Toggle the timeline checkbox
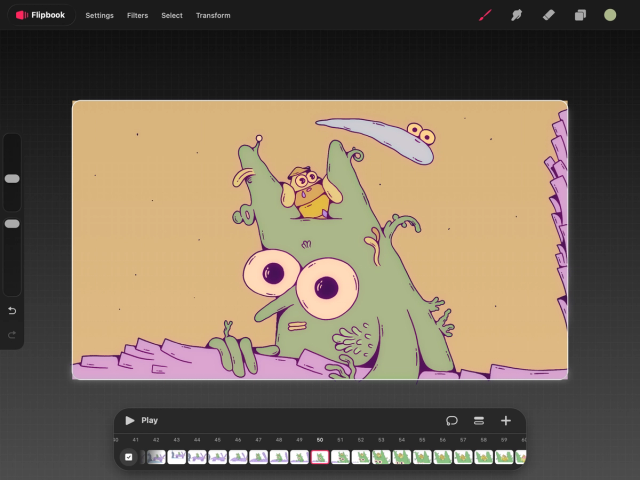The height and width of the screenshot is (480, 640). pos(129,457)
